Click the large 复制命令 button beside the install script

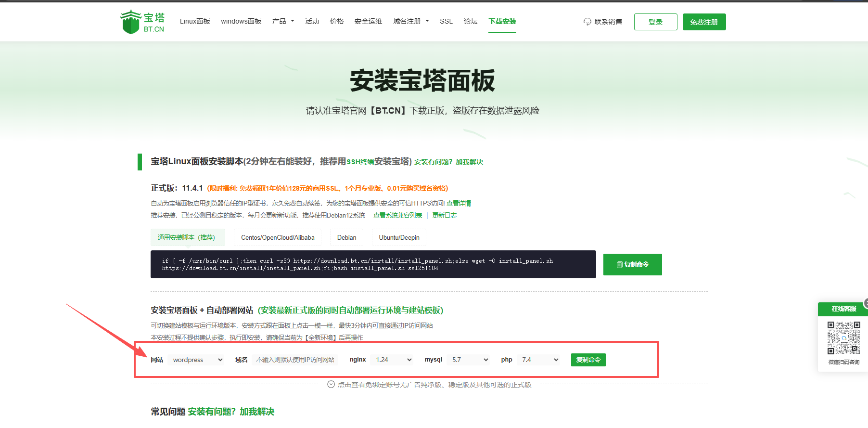[633, 264]
